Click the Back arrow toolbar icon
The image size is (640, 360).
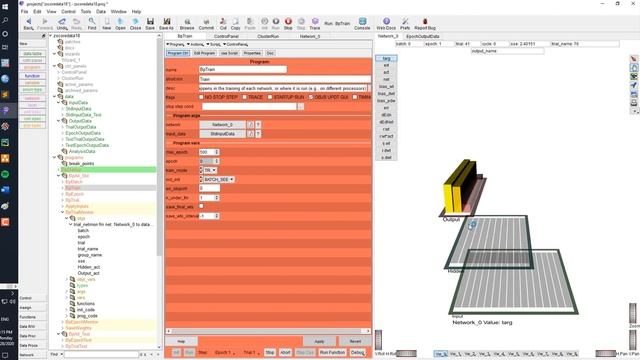point(28,23)
